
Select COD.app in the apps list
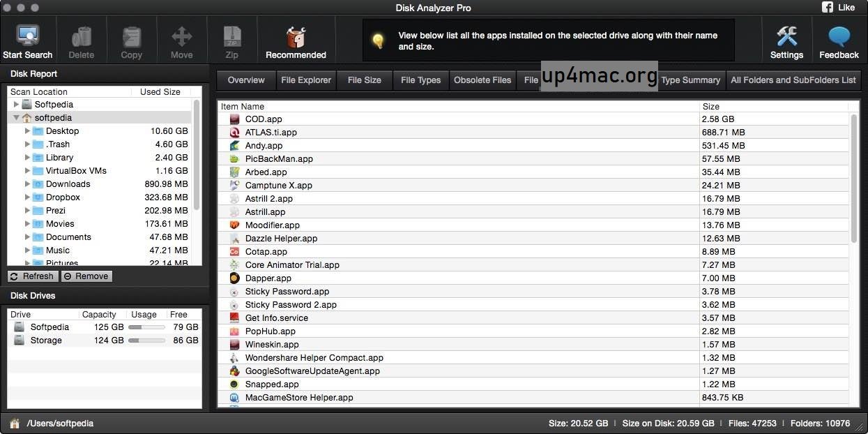pyautogui.click(x=264, y=119)
